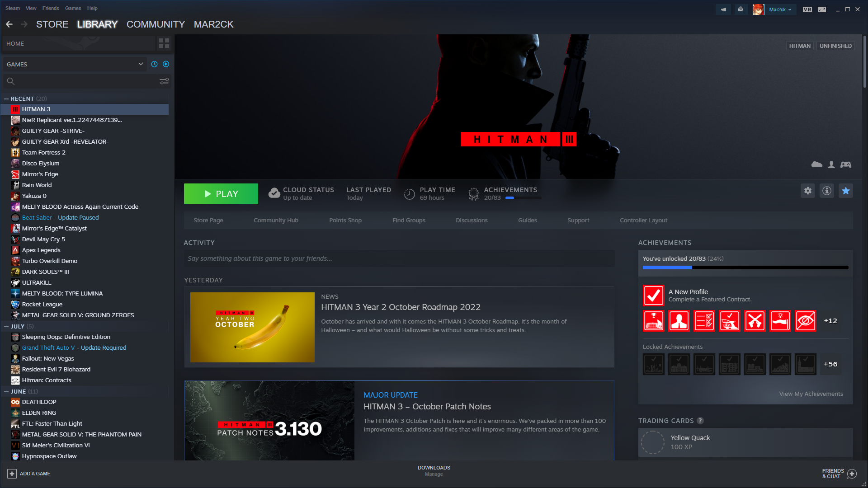Click the back navigation arrow

click(x=9, y=24)
